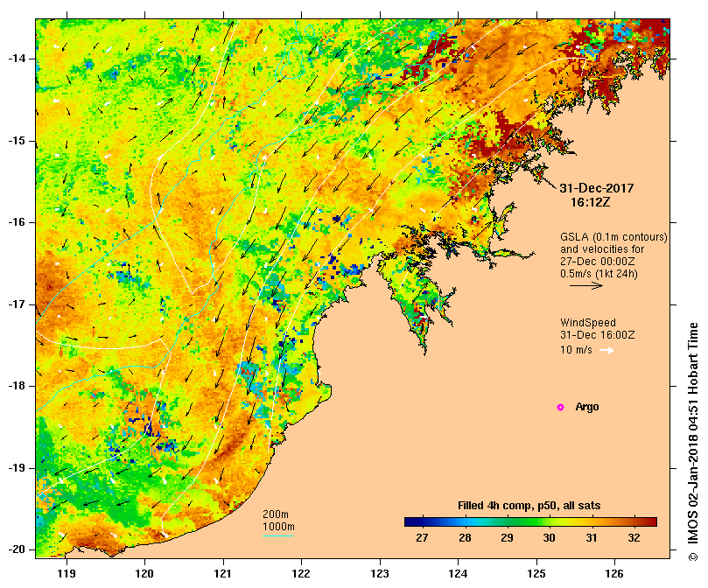
Task: Click the cyan 1000m depth line sample
Action: (277, 536)
